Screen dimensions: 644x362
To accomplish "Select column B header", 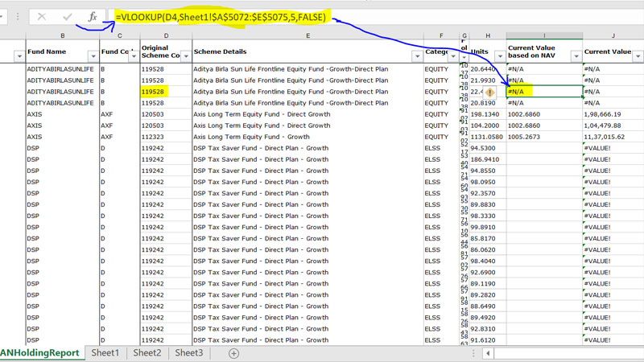I will (63, 35).
